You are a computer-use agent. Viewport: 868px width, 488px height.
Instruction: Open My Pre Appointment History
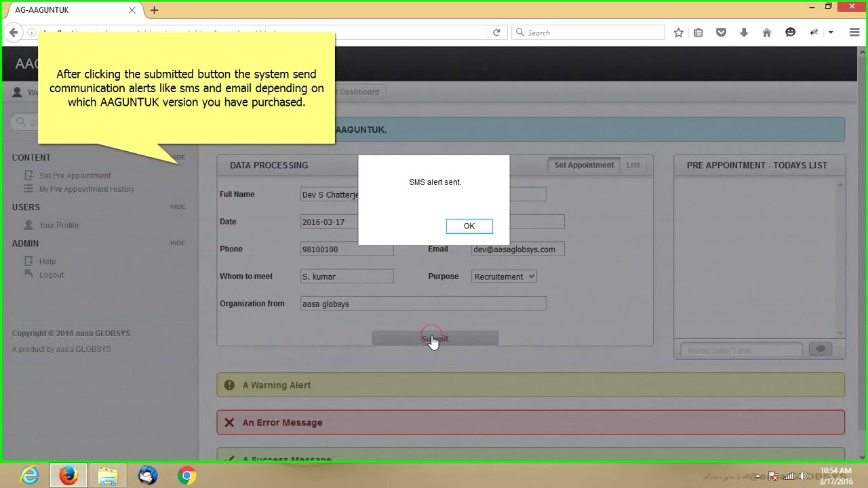coord(87,189)
